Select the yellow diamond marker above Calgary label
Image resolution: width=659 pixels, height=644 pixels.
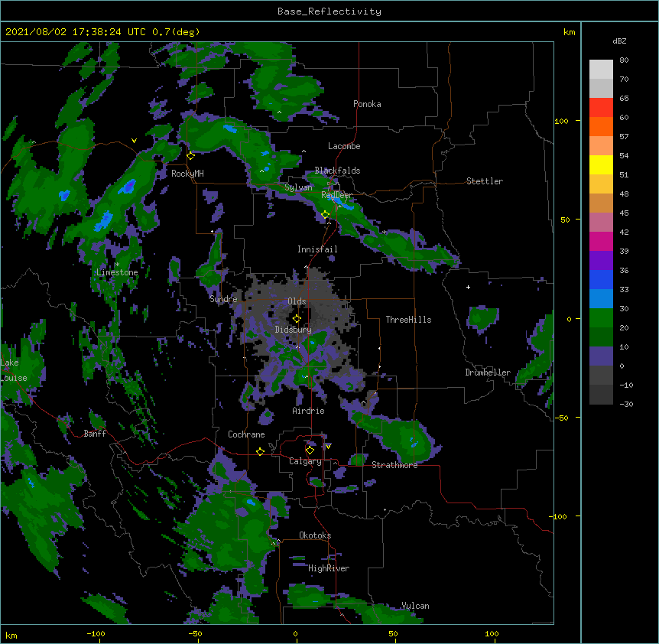[x=310, y=450]
